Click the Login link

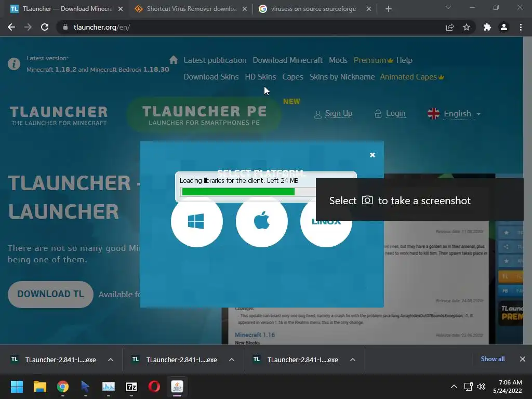pos(390,114)
